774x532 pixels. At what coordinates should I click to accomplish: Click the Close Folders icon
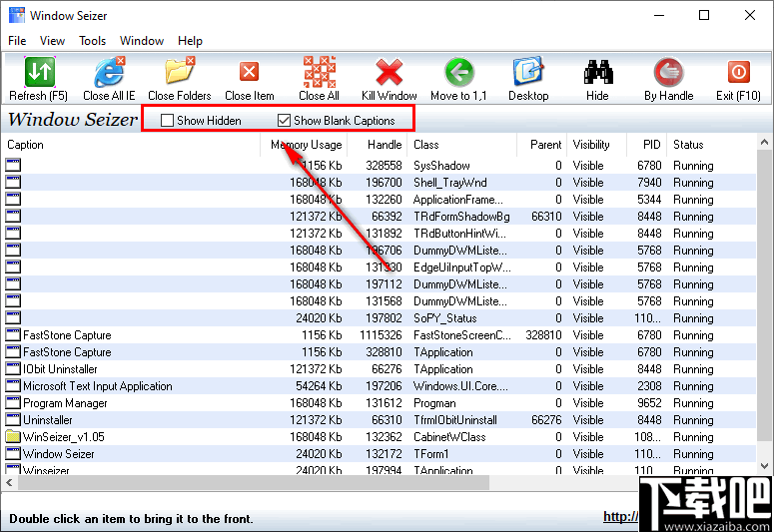pyautogui.click(x=180, y=72)
